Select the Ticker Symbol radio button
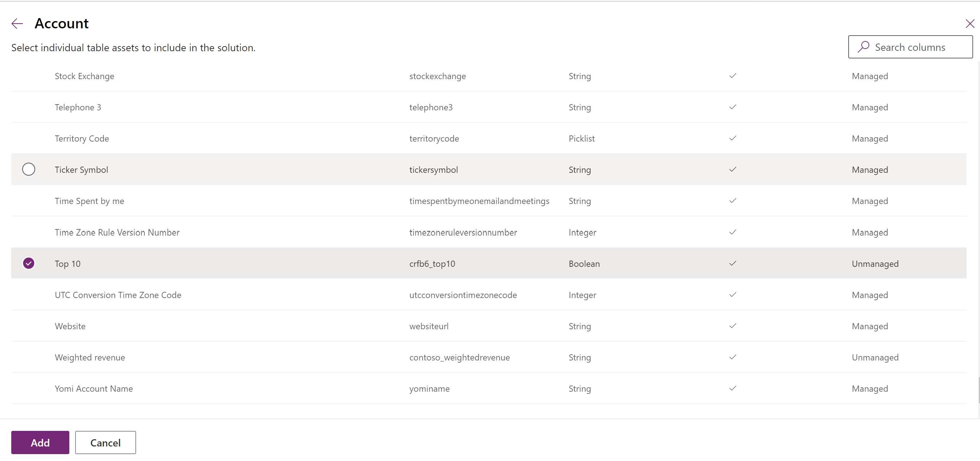 29,169
